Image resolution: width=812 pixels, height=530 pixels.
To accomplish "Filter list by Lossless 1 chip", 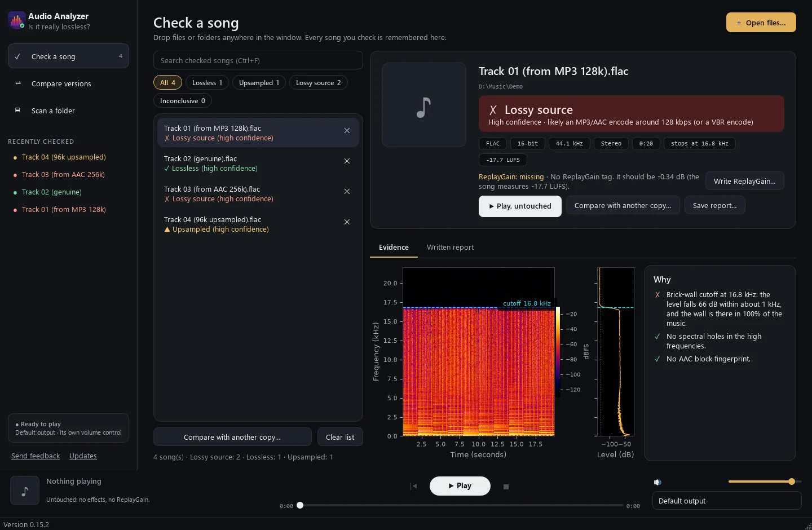I will 207,83.
